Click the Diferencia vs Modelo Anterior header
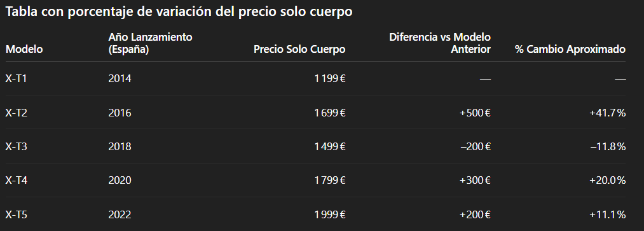644x231 pixels. (440, 43)
